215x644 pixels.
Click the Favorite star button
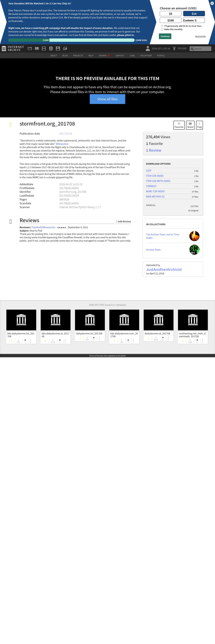[x=179, y=125]
